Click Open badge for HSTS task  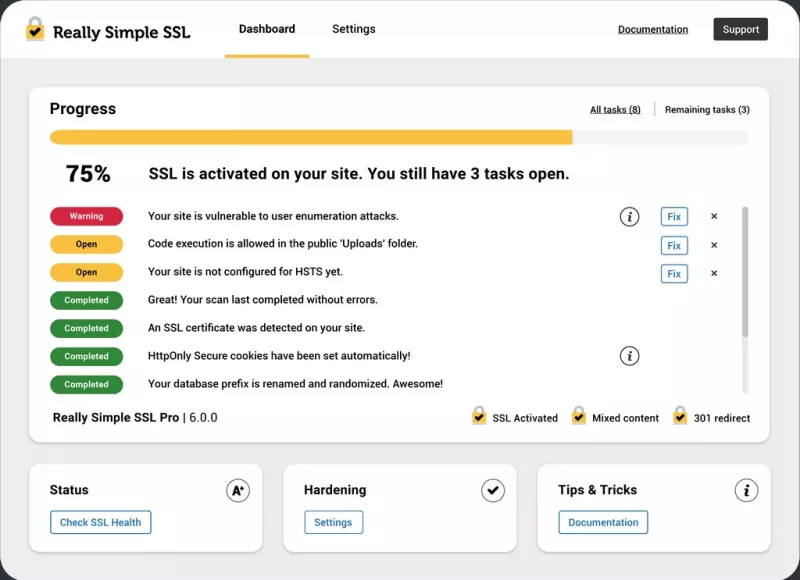[x=86, y=272]
